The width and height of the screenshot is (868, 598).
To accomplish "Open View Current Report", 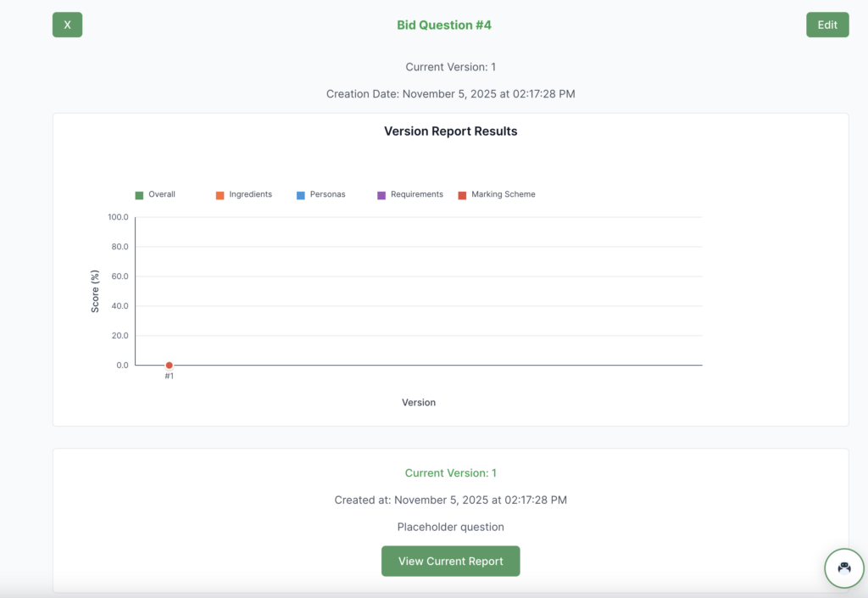I will click(450, 561).
